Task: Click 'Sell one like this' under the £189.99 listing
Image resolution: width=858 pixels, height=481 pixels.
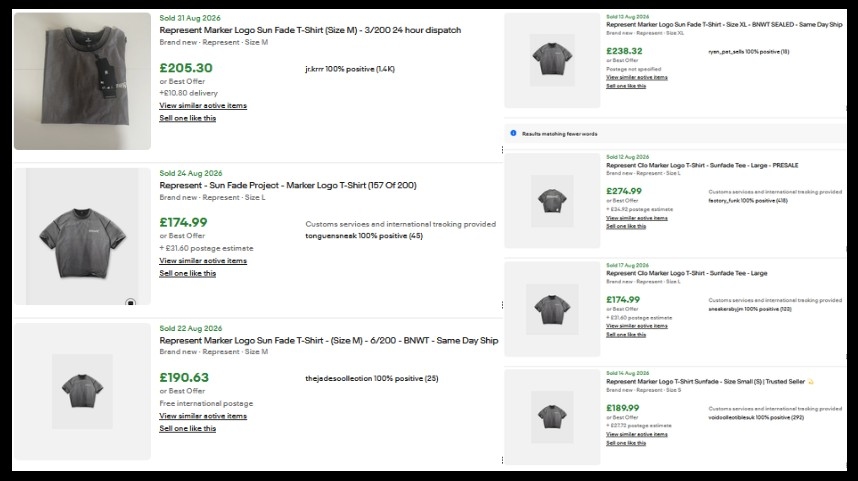Action: [626, 443]
